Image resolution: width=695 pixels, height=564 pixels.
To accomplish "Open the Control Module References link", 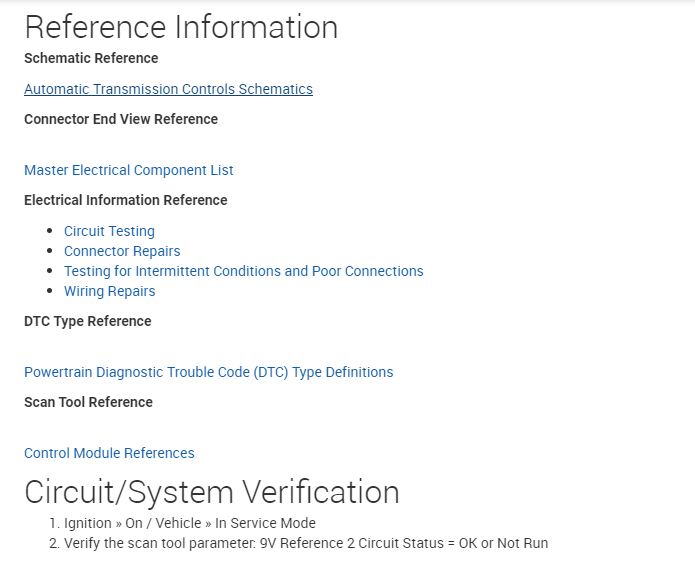I will (109, 453).
